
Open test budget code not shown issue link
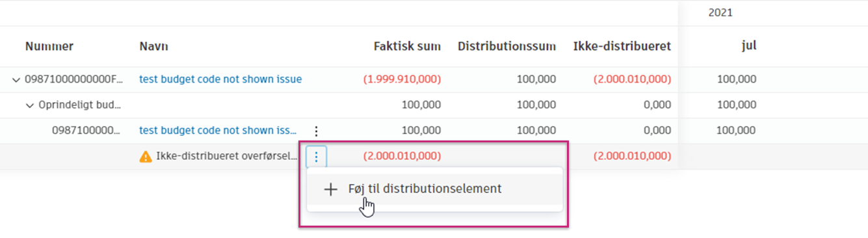coord(220,79)
